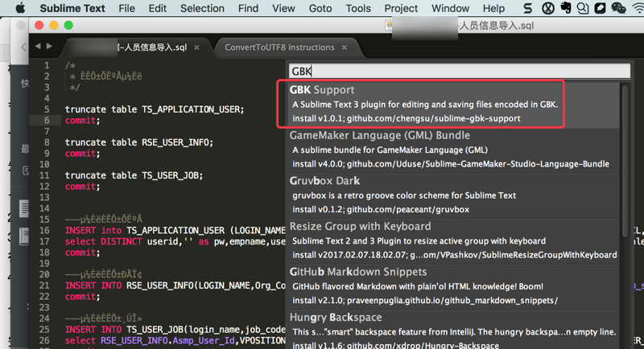This screenshot has height=349, width=644.
Task: Open WeChat menu bar icon
Action: (x=618, y=8)
